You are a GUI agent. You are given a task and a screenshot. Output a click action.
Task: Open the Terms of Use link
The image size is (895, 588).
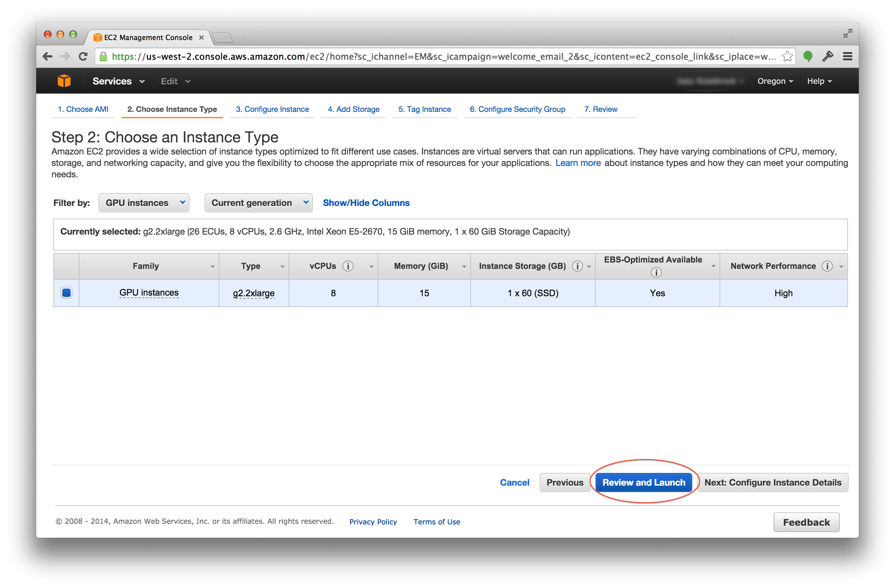(x=437, y=522)
